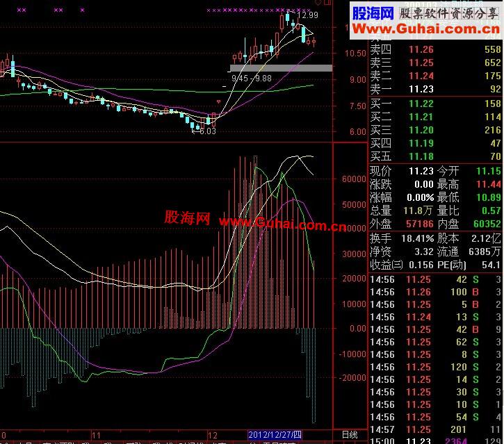The height and width of the screenshot is (444, 504).
Task: Click the grey 9.45-9.88 gap bar
Action: point(282,68)
